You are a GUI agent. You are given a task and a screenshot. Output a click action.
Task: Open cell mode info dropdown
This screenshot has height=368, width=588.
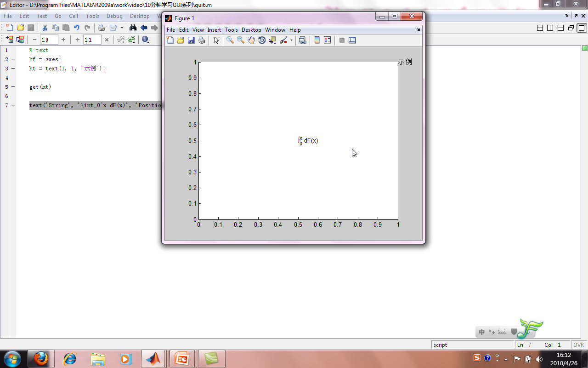point(146,40)
